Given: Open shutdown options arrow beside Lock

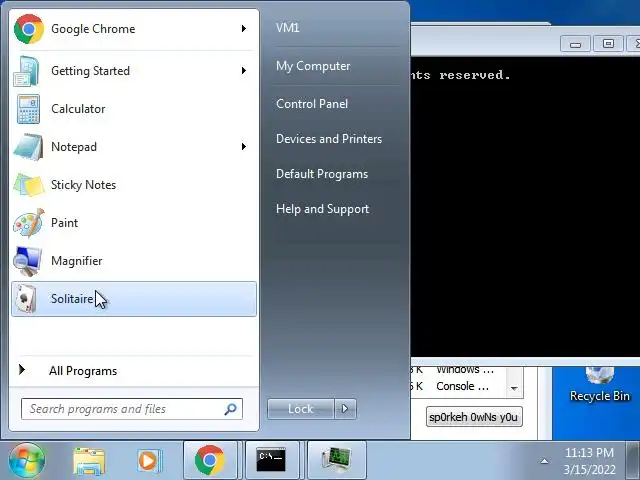Looking at the screenshot, I should [345, 409].
